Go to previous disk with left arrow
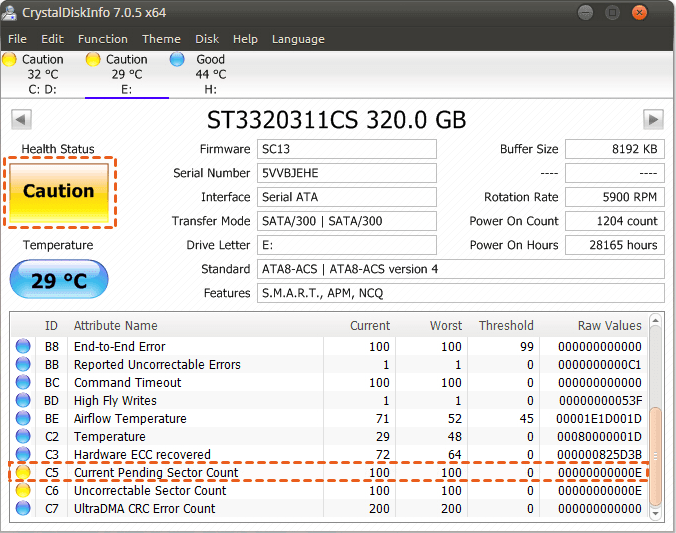 point(20,120)
